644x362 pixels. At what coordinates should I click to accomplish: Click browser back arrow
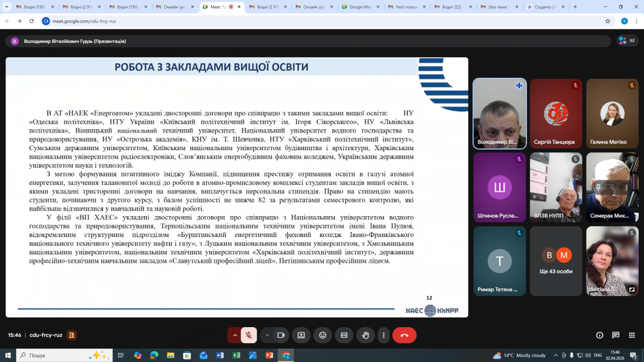[x=7, y=21]
